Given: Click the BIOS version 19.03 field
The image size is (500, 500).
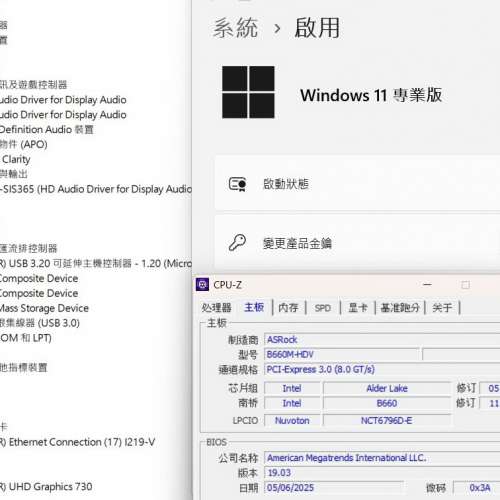Looking at the screenshot, I should point(382,473).
